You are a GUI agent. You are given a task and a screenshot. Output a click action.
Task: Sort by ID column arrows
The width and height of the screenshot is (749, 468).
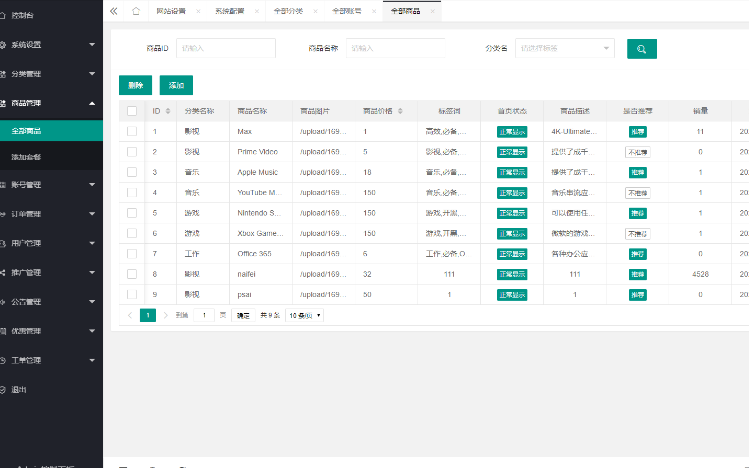169,111
